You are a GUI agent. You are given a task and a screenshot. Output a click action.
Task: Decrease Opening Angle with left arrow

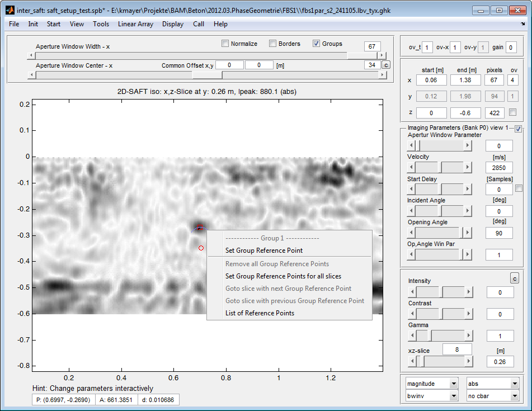(411, 233)
